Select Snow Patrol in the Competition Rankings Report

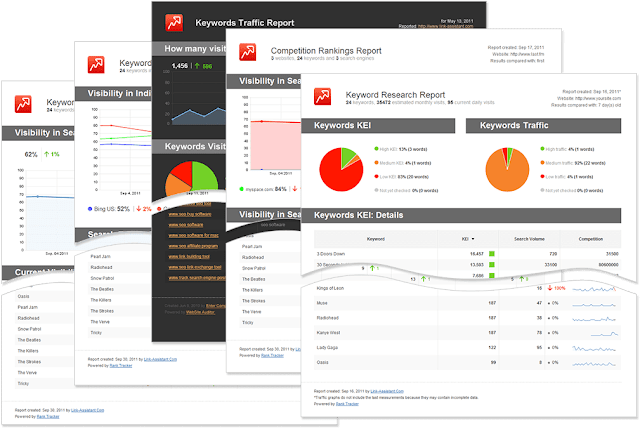tap(254, 268)
